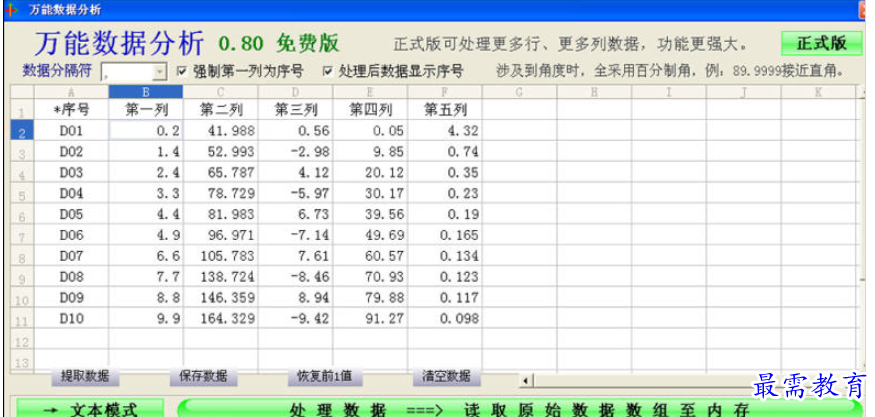This screenshot has height=417, width=875.
Task: Click cell with value 105.783
Action: 220,256
